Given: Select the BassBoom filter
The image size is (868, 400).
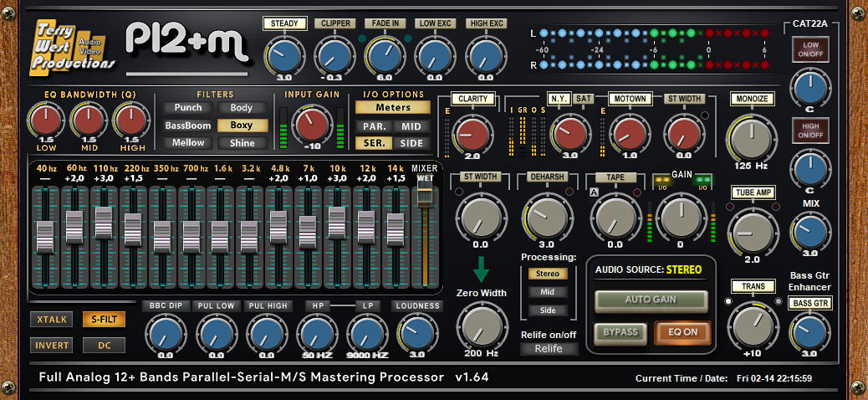Looking at the screenshot, I should tap(188, 126).
